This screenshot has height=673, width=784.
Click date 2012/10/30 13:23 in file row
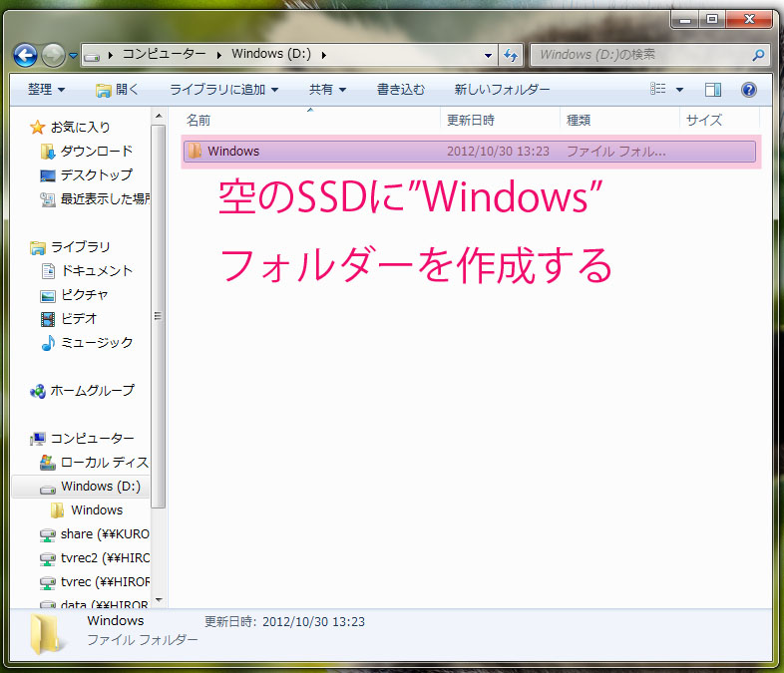pyautogui.click(x=498, y=152)
